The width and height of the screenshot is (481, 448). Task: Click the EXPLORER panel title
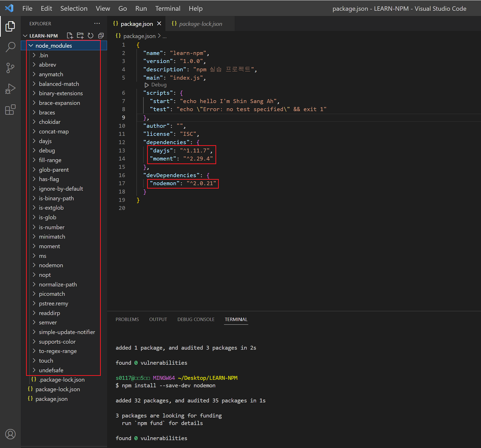pyautogui.click(x=40, y=24)
